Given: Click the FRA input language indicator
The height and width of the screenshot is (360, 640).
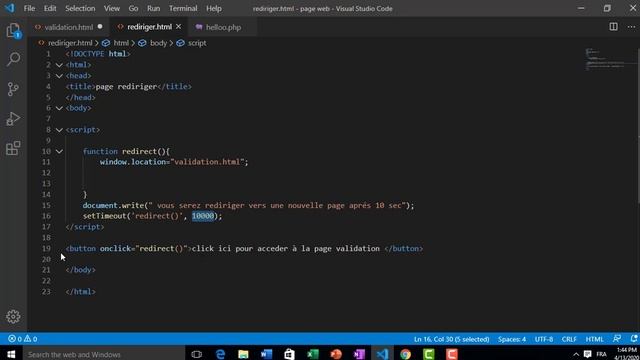Looking at the screenshot, I should [x=602, y=354].
